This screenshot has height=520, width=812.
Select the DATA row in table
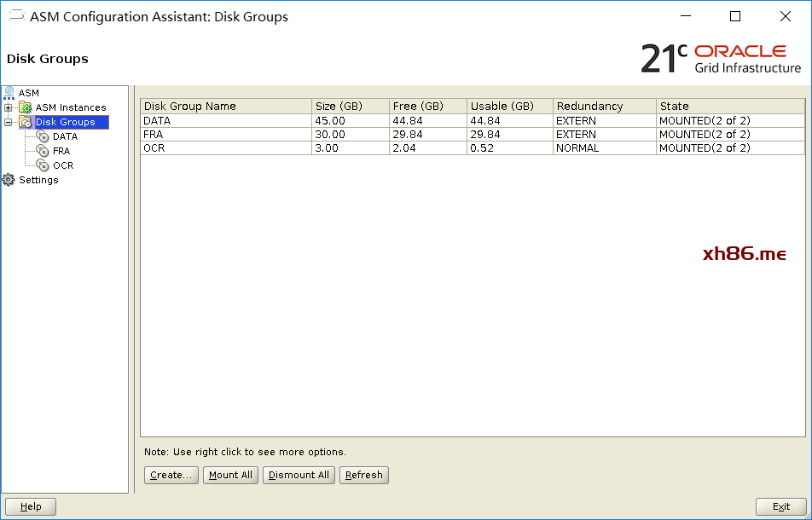pos(225,120)
